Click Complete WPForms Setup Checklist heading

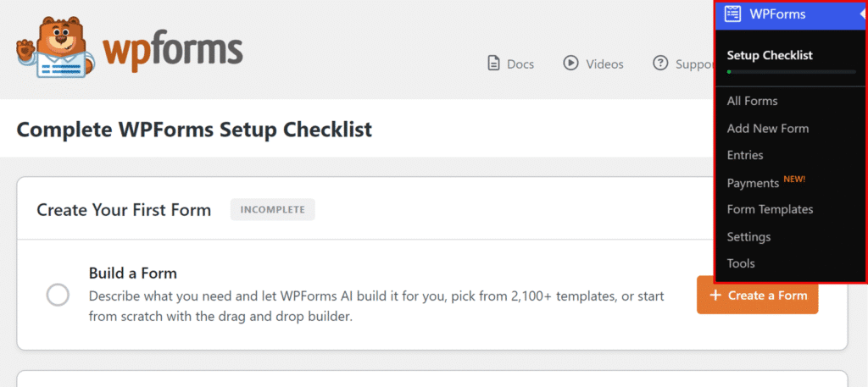[194, 130]
